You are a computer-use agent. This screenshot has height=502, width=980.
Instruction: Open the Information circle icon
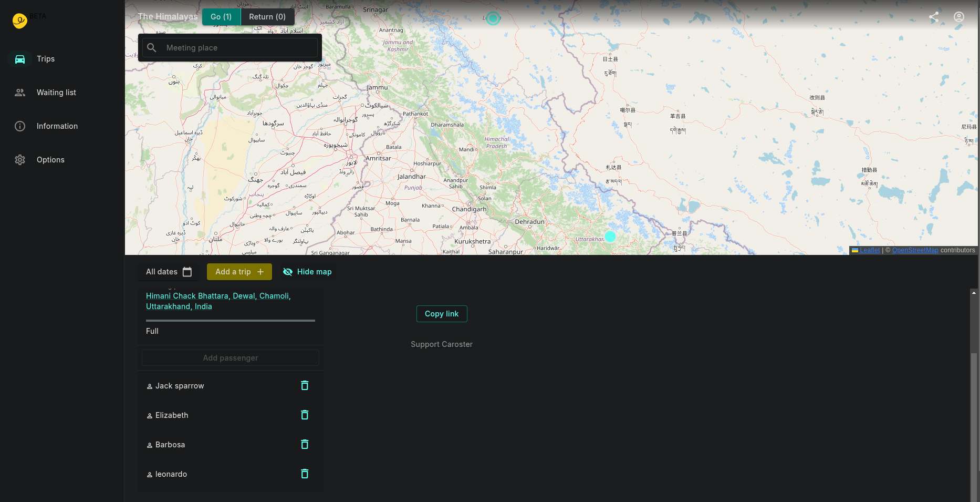tap(20, 126)
